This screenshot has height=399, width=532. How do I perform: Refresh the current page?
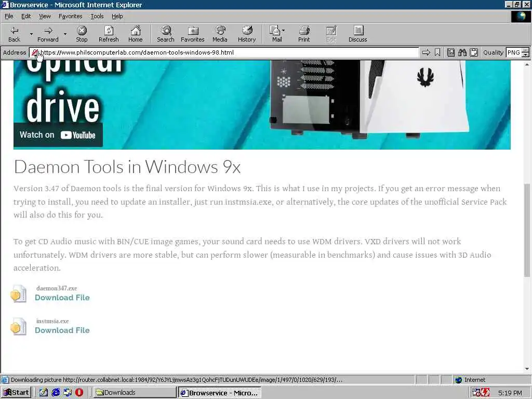tap(109, 34)
